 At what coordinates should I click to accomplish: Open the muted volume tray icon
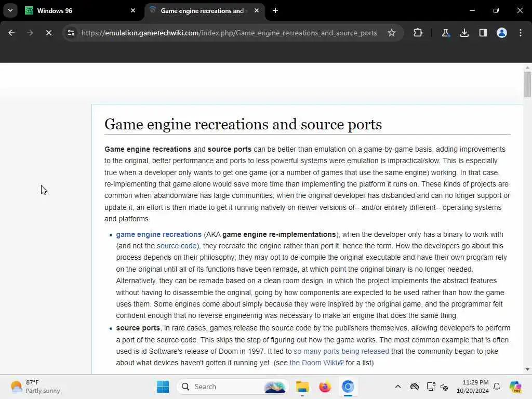click(444, 387)
